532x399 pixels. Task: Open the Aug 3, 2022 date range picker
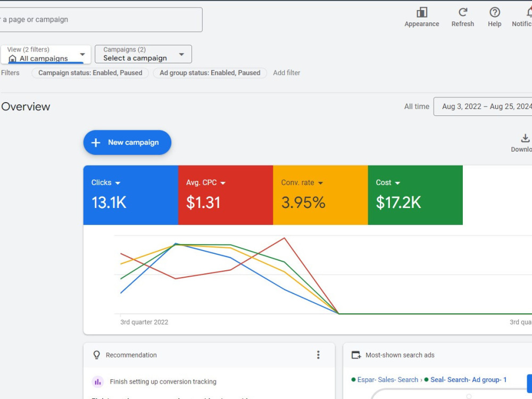(x=483, y=106)
